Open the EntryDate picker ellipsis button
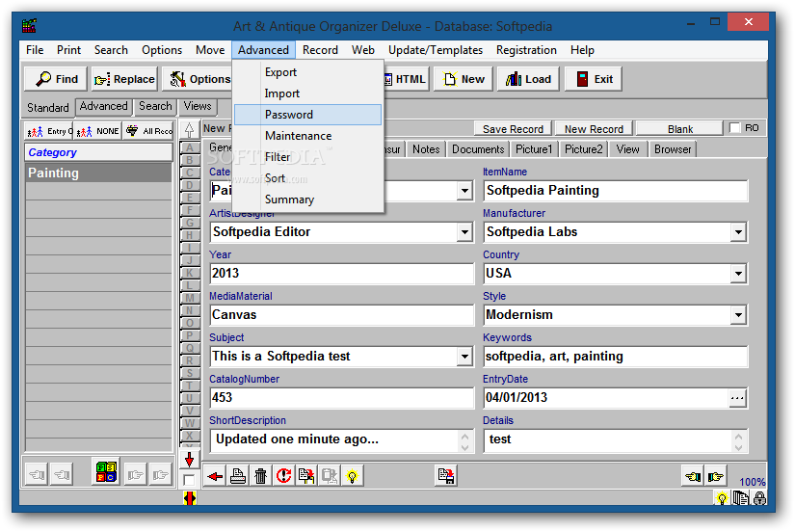The image size is (795, 532). (x=737, y=399)
